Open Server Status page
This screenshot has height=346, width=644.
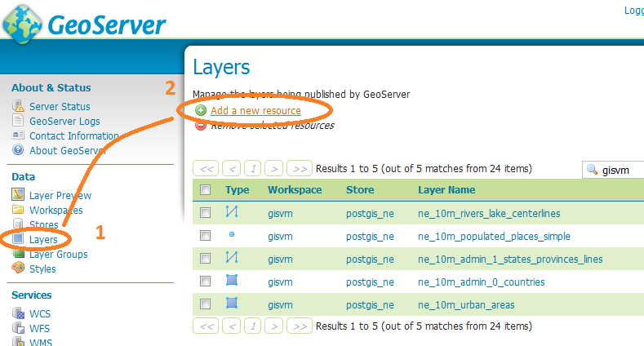60,107
